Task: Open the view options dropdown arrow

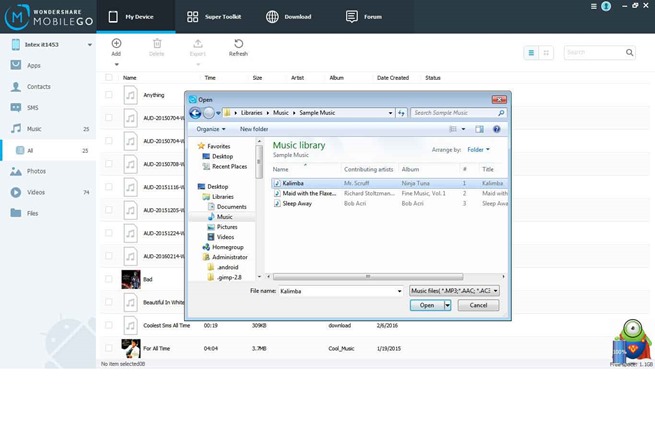Action: [x=463, y=129]
